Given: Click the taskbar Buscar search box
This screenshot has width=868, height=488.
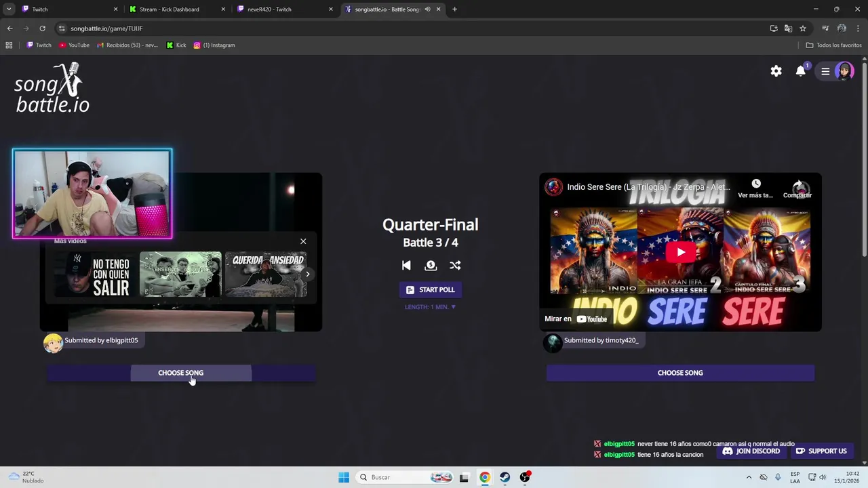Looking at the screenshot, I should (x=405, y=477).
